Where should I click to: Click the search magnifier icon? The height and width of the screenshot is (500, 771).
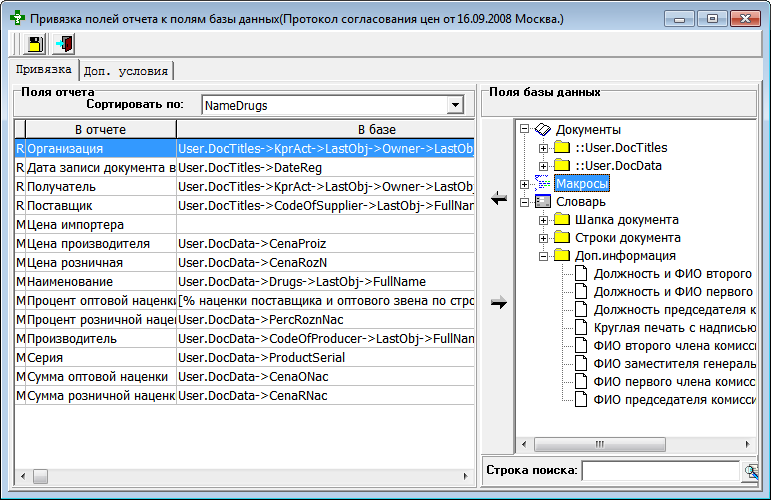tap(750, 471)
